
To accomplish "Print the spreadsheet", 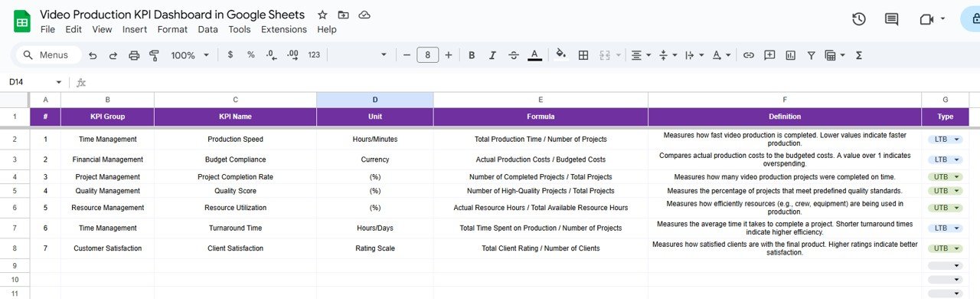I will [x=134, y=55].
